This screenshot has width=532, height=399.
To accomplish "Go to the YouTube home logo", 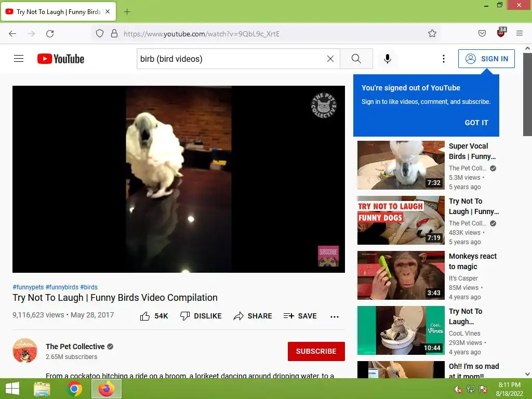I will coord(61,59).
